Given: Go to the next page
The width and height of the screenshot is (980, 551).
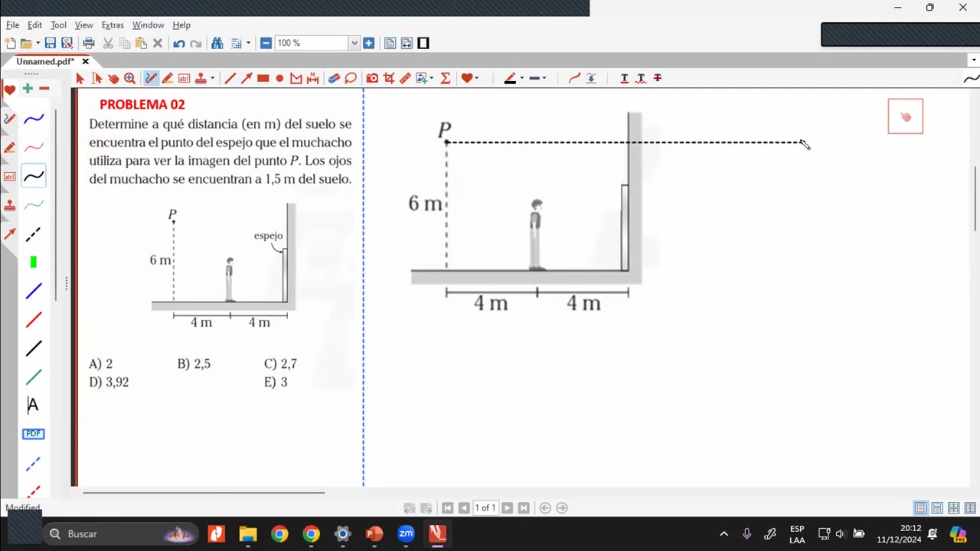Looking at the screenshot, I should (507, 508).
